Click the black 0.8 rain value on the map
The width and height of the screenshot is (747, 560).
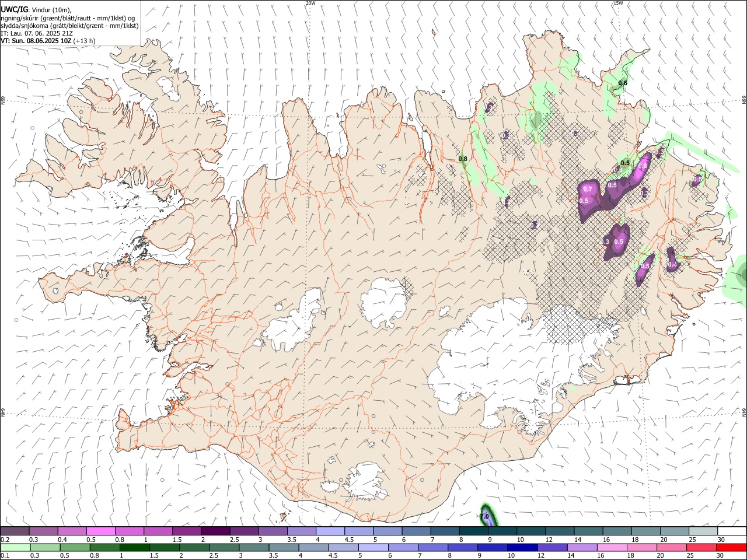(463, 159)
